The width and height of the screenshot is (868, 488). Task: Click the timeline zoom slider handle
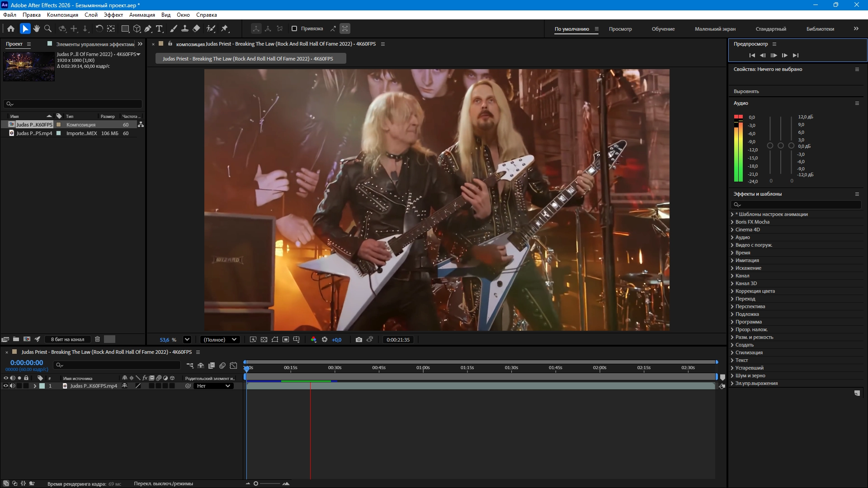[256, 483]
